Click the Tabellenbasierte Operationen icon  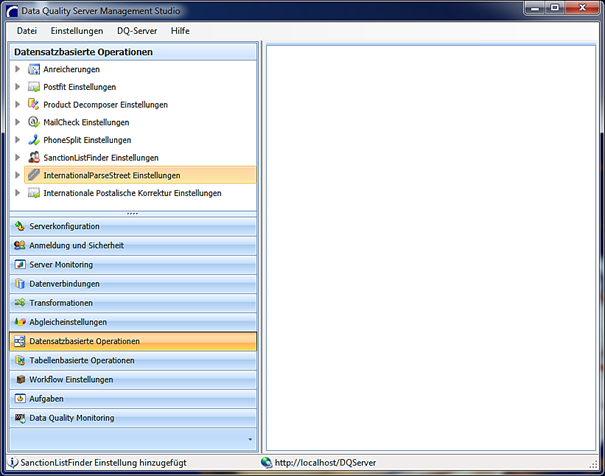click(x=20, y=360)
